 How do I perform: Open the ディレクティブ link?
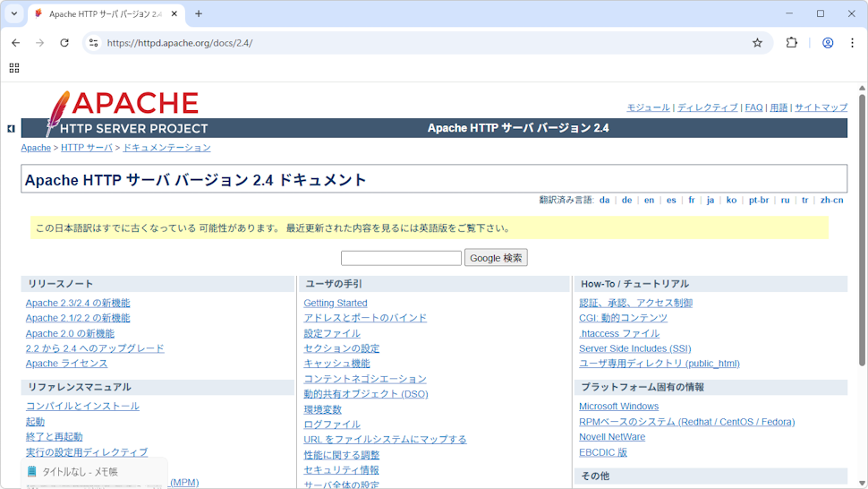[708, 107]
